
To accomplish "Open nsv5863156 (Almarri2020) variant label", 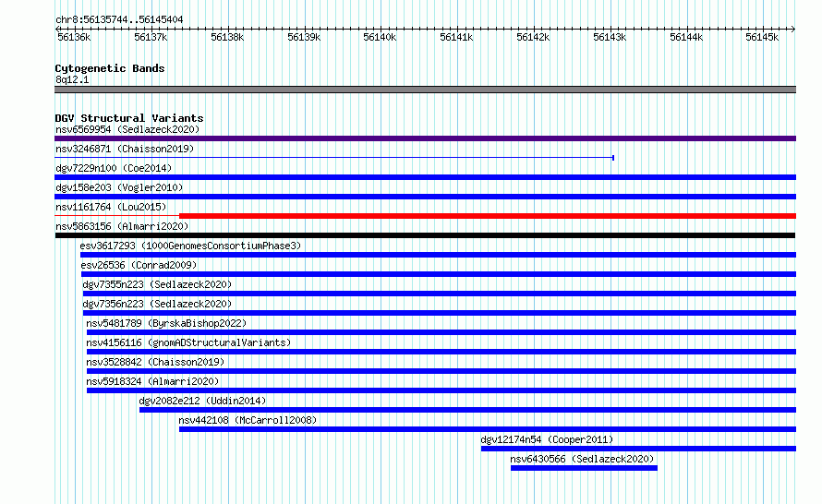I will point(122,226).
